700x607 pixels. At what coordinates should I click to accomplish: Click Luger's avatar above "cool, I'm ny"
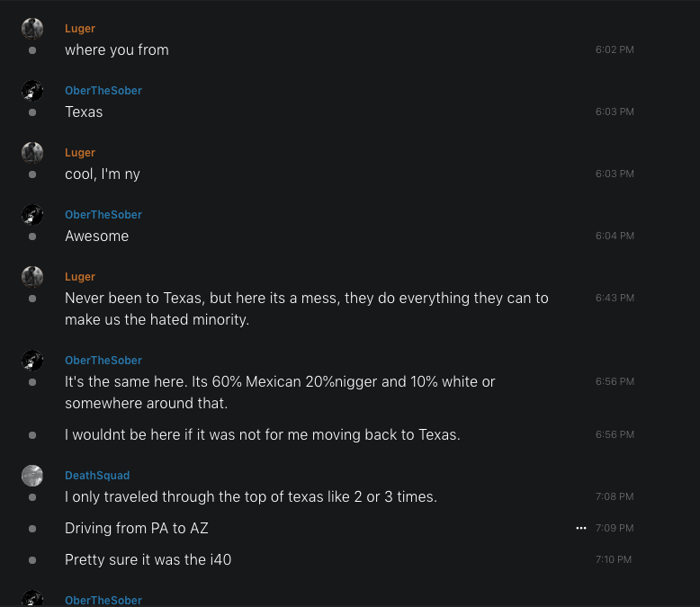tap(32, 152)
